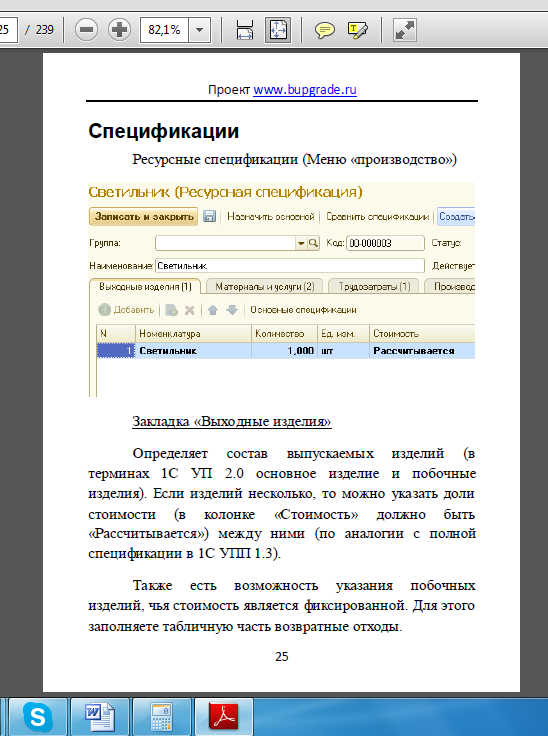The image size is (548, 736).
Task: Click the page number 25 at bottom
Action: (282, 657)
